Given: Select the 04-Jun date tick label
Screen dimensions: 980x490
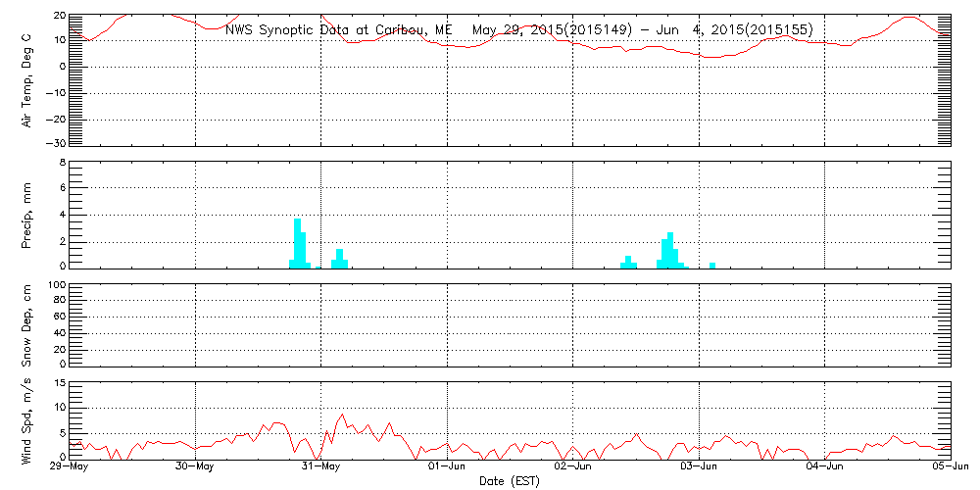Looking at the screenshot, I should click(x=825, y=468).
